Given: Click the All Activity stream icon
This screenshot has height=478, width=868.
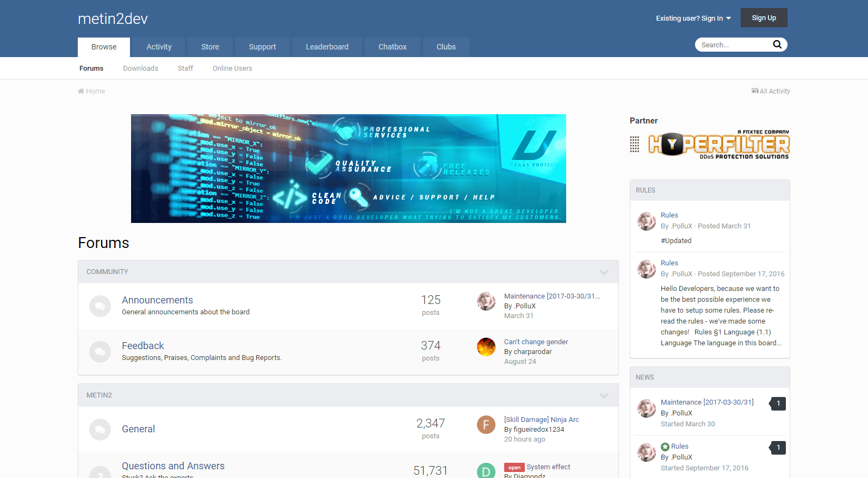Looking at the screenshot, I should 755,91.
